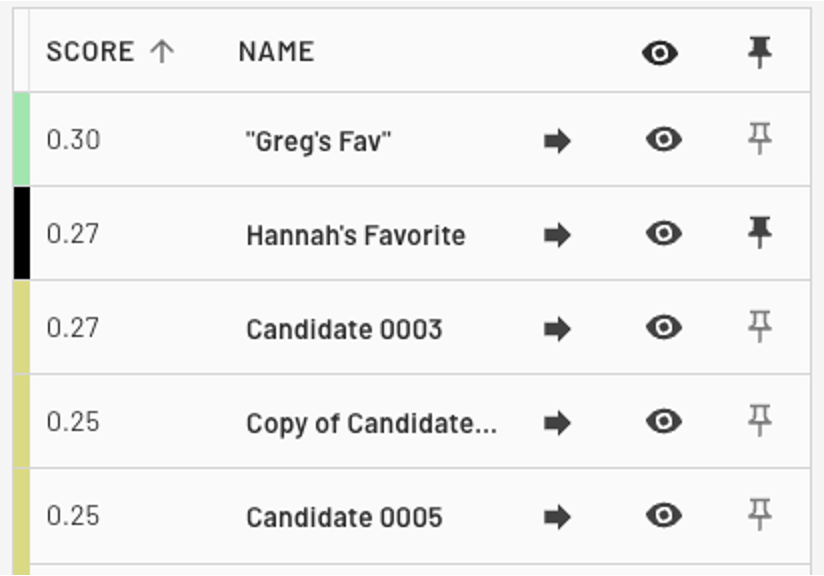Toggle visibility of "Greg's Fav"
The image size is (824, 576).
[664, 139]
